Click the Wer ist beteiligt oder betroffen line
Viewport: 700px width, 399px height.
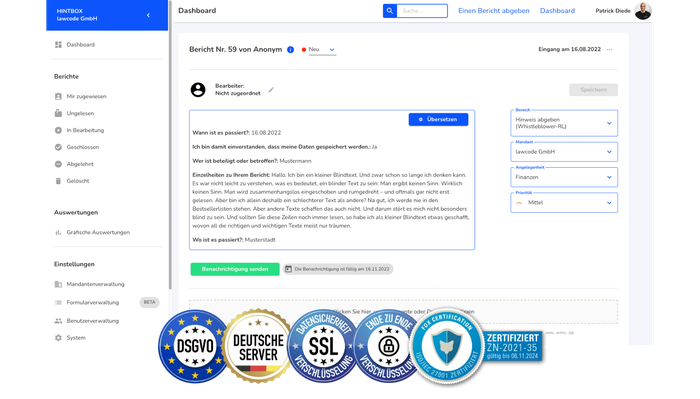click(252, 161)
